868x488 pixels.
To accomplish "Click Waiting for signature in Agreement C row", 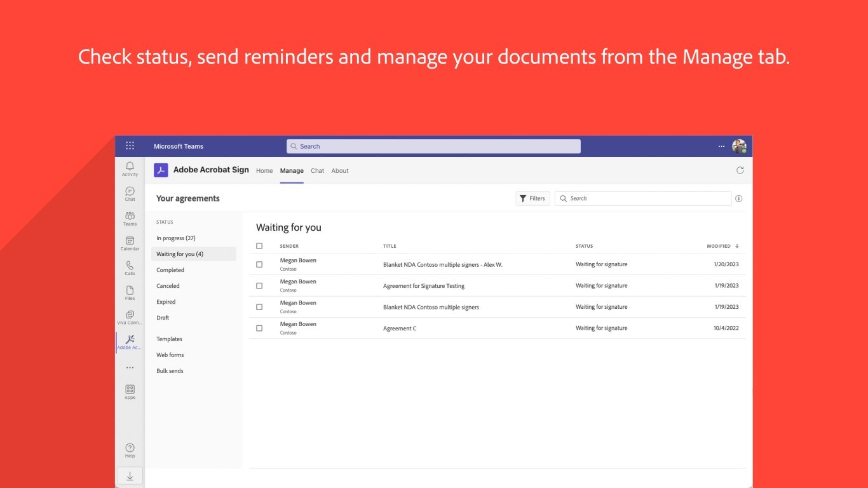I will click(602, 329).
